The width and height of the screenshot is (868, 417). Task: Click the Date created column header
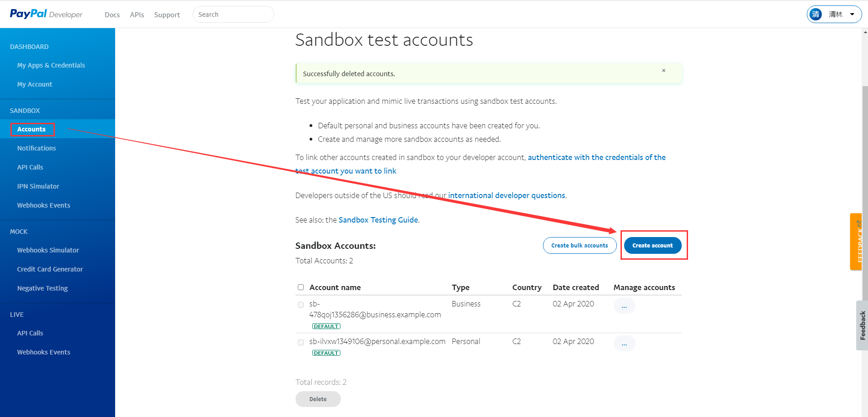point(576,287)
